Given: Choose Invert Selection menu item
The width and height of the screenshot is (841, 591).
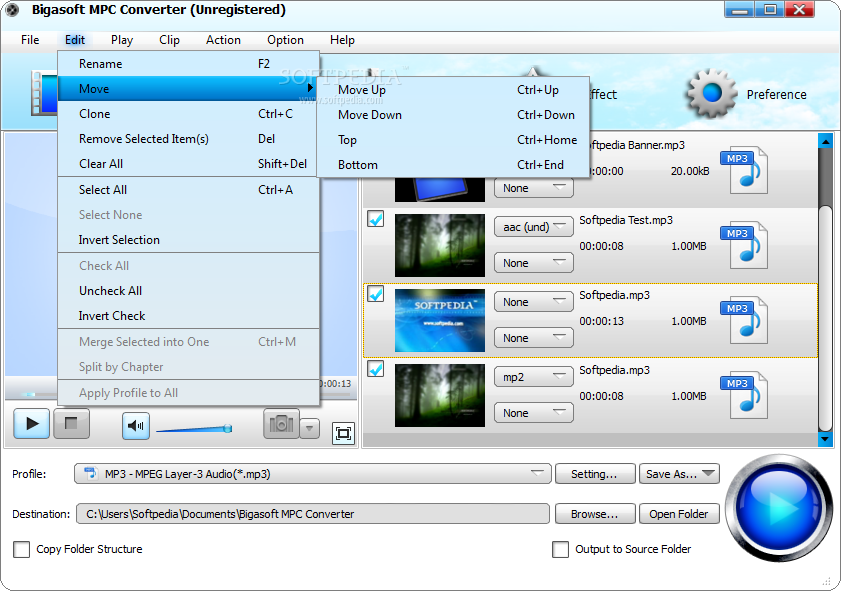Looking at the screenshot, I should coord(188,240).
